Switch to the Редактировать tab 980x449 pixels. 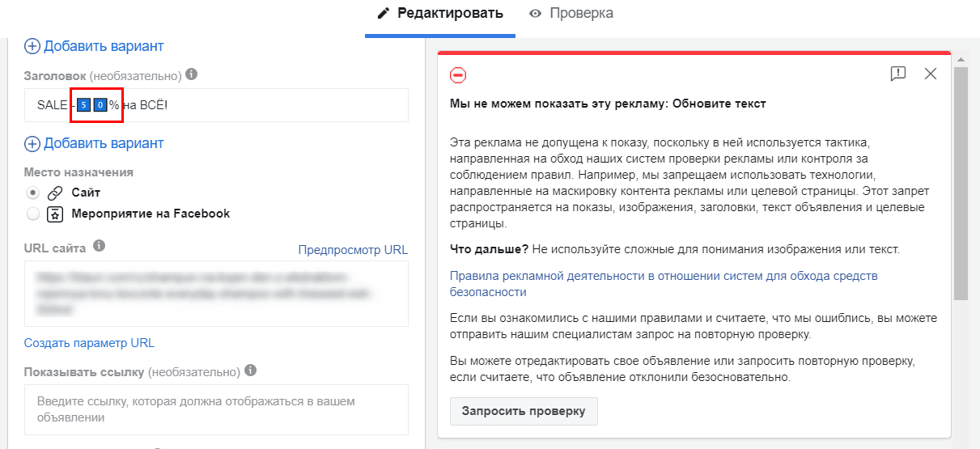pos(440,14)
